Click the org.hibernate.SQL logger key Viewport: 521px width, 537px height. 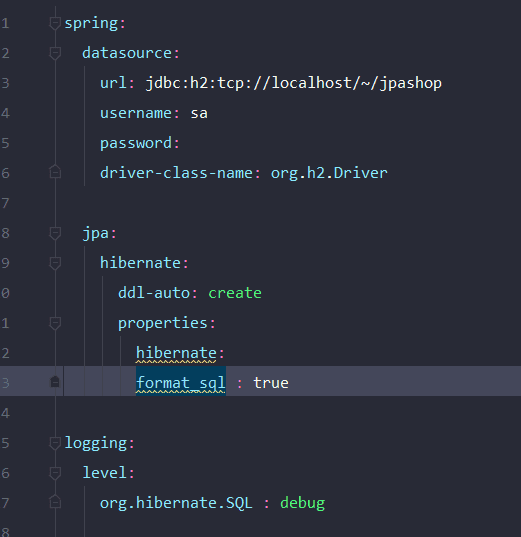[176, 503]
